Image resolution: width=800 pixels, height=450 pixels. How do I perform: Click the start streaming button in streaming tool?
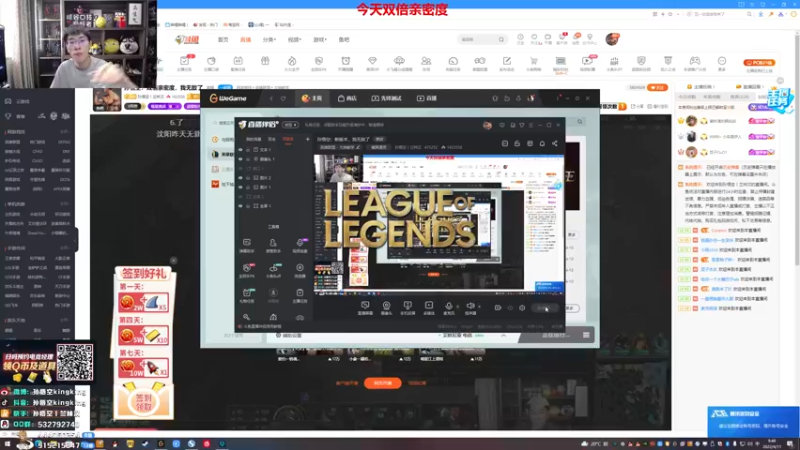coord(545,308)
